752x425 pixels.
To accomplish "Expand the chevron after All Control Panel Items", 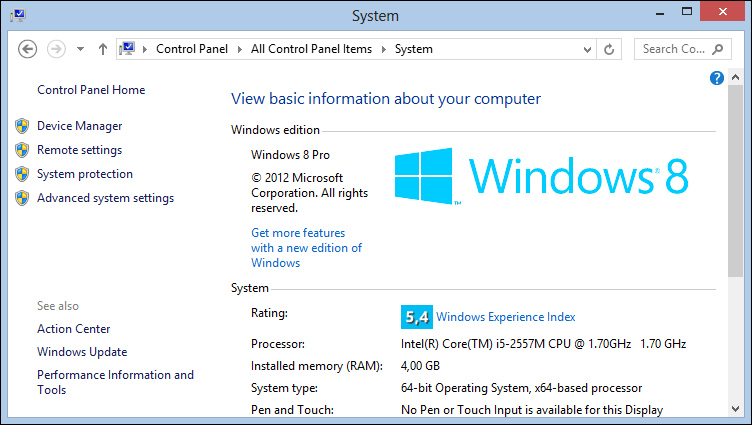I will (384, 49).
